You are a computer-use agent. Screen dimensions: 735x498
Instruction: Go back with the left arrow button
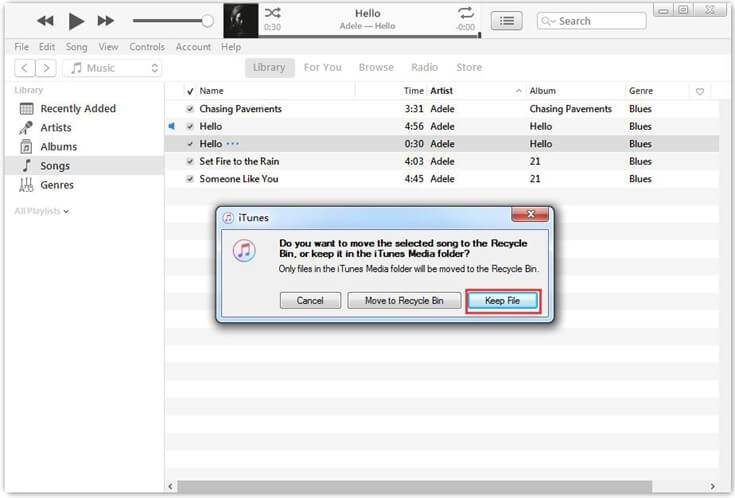[x=25, y=68]
